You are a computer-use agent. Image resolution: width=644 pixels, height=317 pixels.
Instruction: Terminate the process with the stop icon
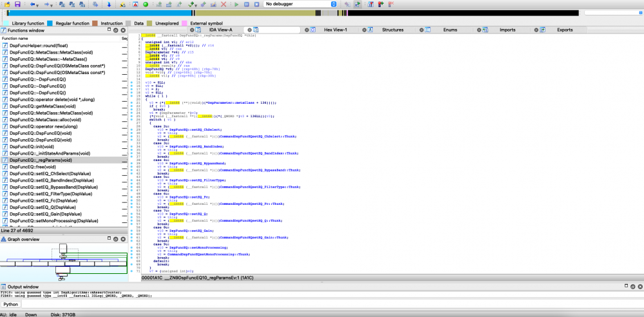[x=256, y=4]
